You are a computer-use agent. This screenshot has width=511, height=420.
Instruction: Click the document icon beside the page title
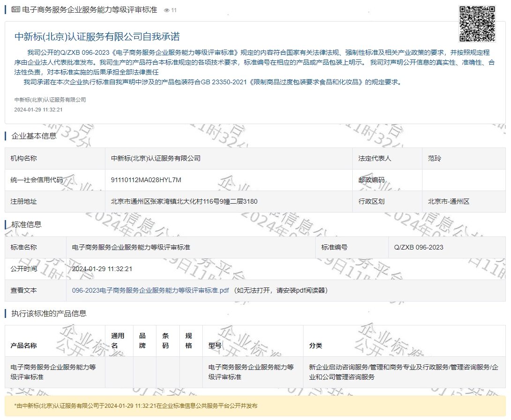[15, 9]
